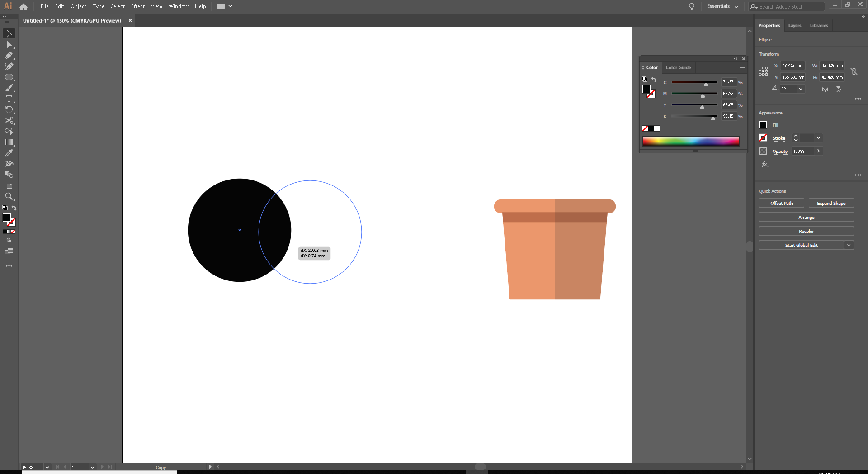Image resolution: width=868 pixels, height=474 pixels.
Task: Select the Artboard tool
Action: (9, 186)
